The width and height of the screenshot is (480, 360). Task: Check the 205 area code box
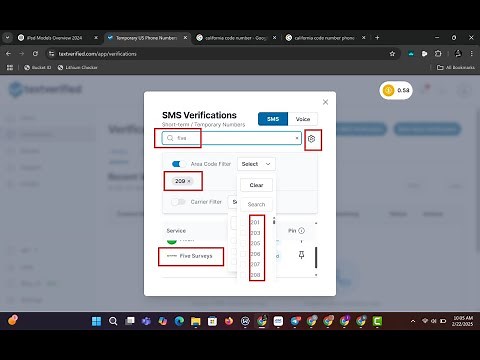coord(243,243)
